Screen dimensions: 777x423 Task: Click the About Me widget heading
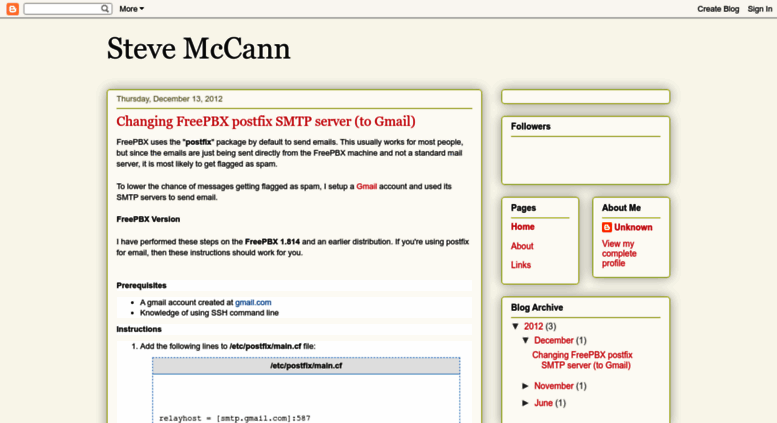pyautogui.click(x=621, y=208)
